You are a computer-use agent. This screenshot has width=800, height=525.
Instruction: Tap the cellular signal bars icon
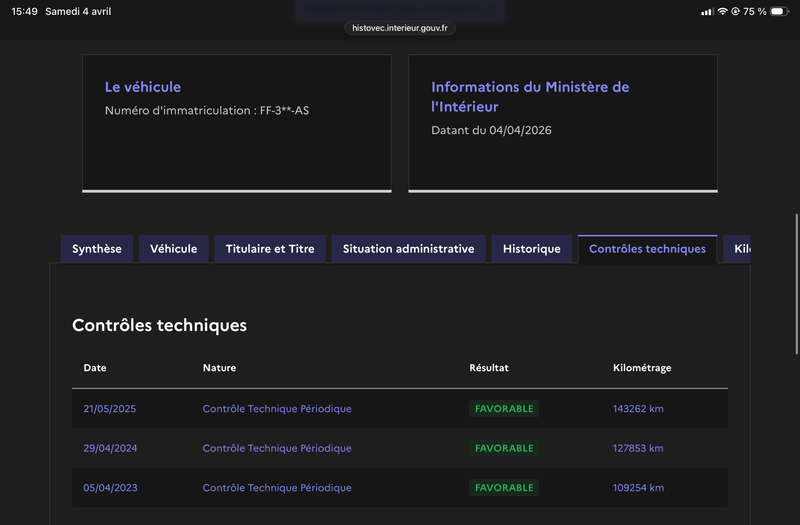pyautogui.click(x=708, y=11)
